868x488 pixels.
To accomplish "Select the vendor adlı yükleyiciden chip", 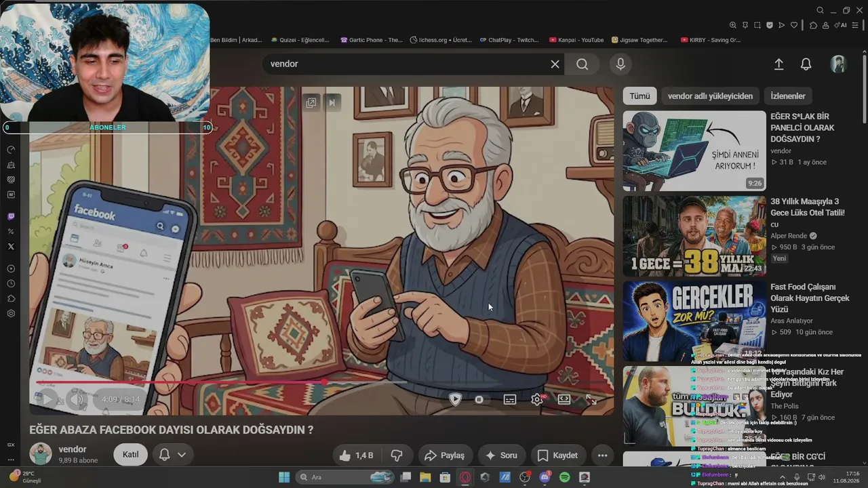I will [710, 96].
